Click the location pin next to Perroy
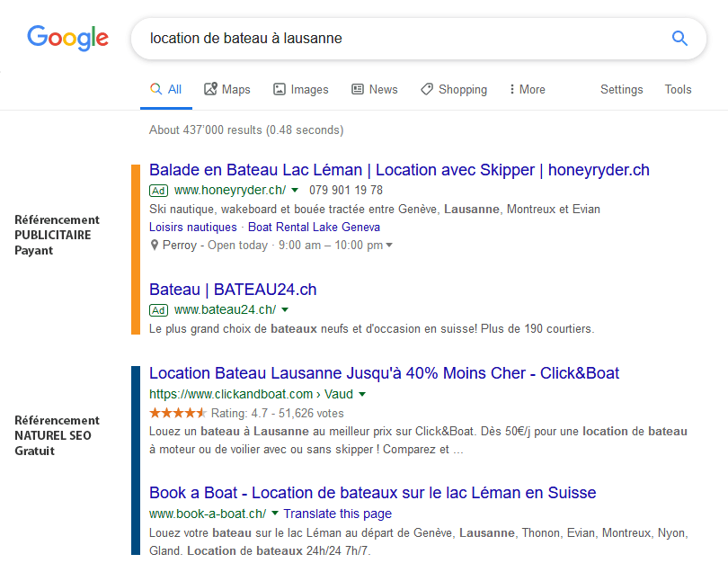 coord(155,245)
